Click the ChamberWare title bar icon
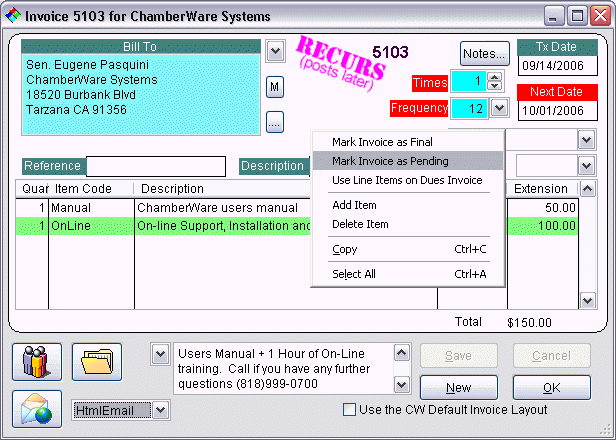 point(12,16)
